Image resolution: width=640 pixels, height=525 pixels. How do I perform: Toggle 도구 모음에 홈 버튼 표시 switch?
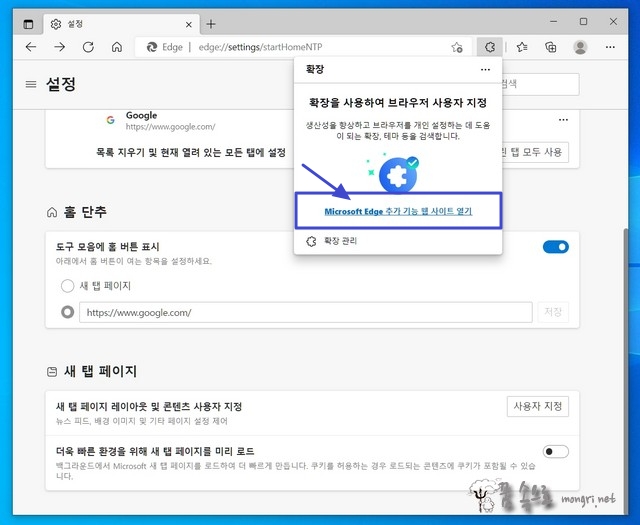pos(556,247)
